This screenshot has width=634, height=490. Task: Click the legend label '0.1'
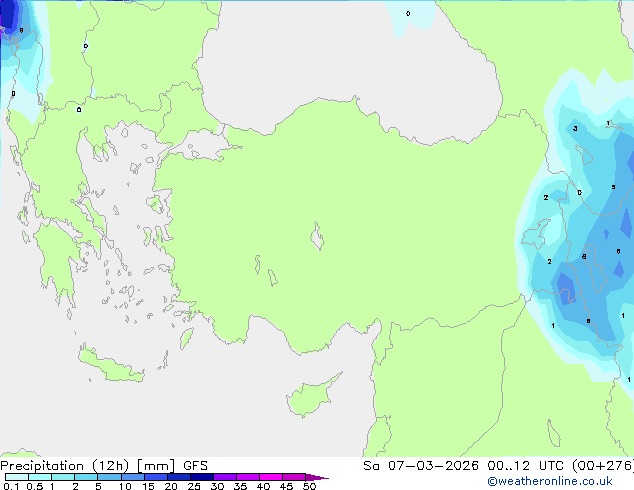point(11,486)
